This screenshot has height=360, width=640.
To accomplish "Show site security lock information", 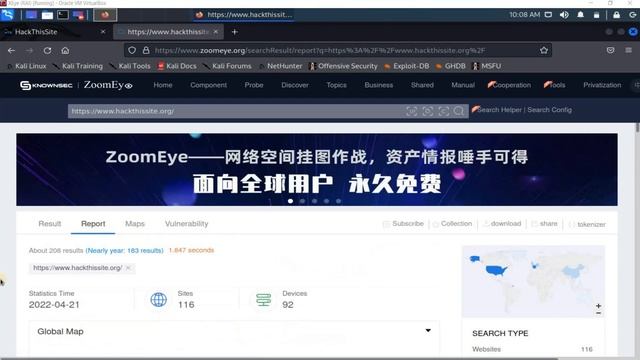I will (146, 50).
